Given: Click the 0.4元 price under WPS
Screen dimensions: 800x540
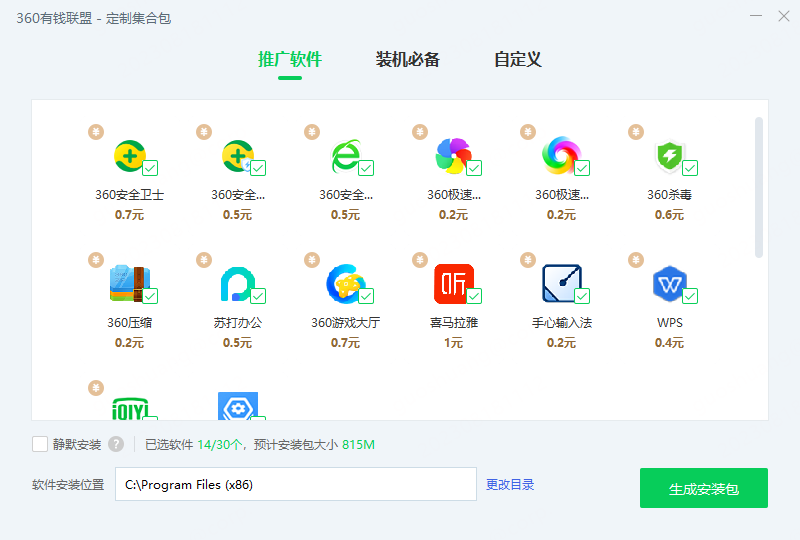Looking at the screenshot, I should [669, 343].
